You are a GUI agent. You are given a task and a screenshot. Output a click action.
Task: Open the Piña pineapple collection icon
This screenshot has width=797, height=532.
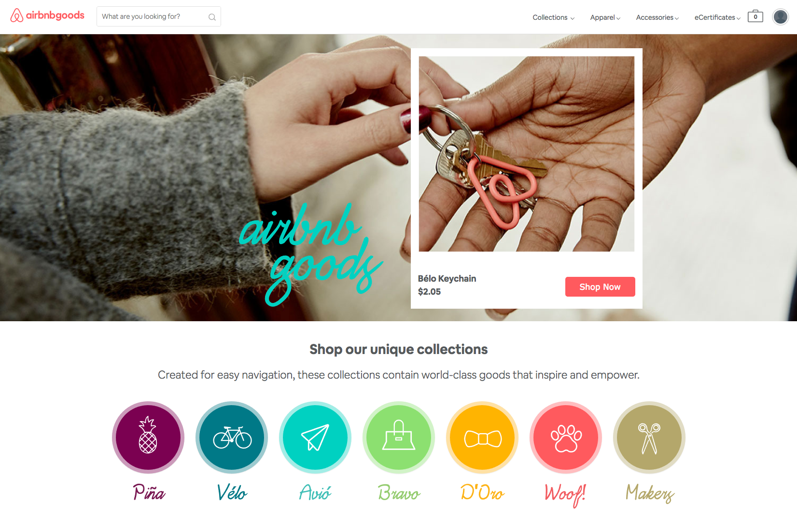point(148,437)
